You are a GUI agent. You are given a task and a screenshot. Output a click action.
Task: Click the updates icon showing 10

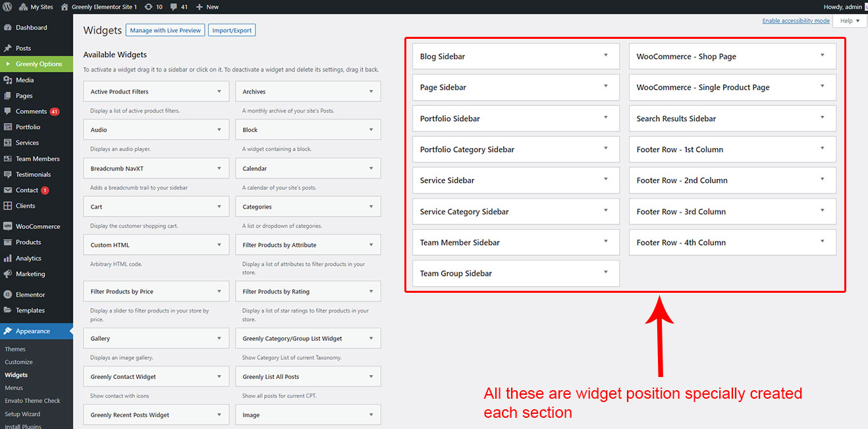[149, 7]
